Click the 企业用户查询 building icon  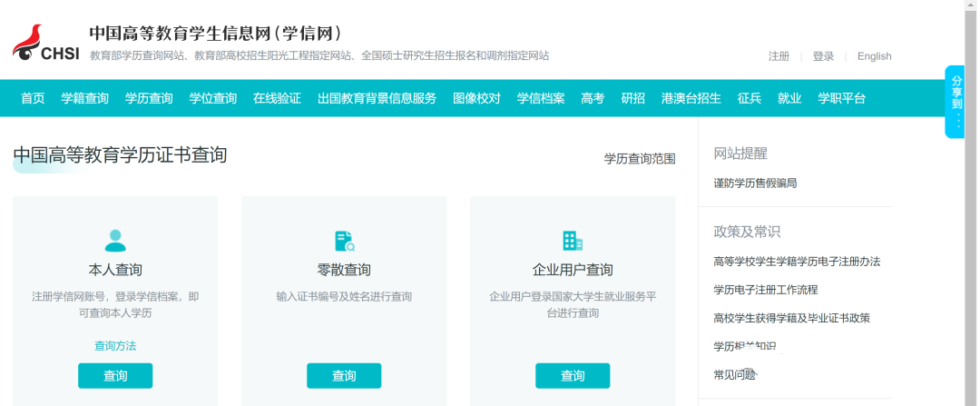(x=573, y=241)
